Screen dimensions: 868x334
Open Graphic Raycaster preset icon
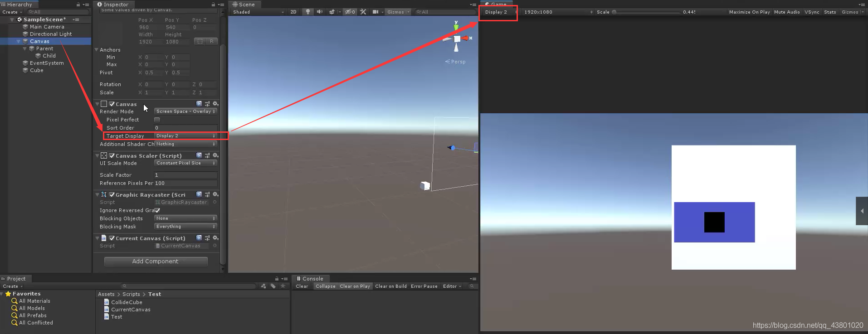[207, 194]
